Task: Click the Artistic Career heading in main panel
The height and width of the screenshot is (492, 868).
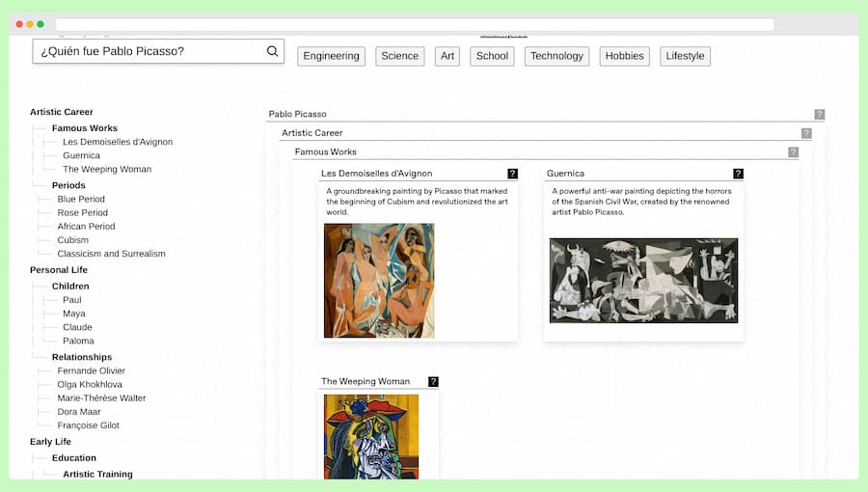Action: click(312, 133)
